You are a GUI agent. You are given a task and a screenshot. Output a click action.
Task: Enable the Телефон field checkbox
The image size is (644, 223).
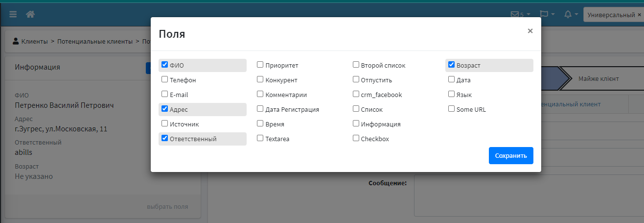pyautogui.click(x=165, y=79)
